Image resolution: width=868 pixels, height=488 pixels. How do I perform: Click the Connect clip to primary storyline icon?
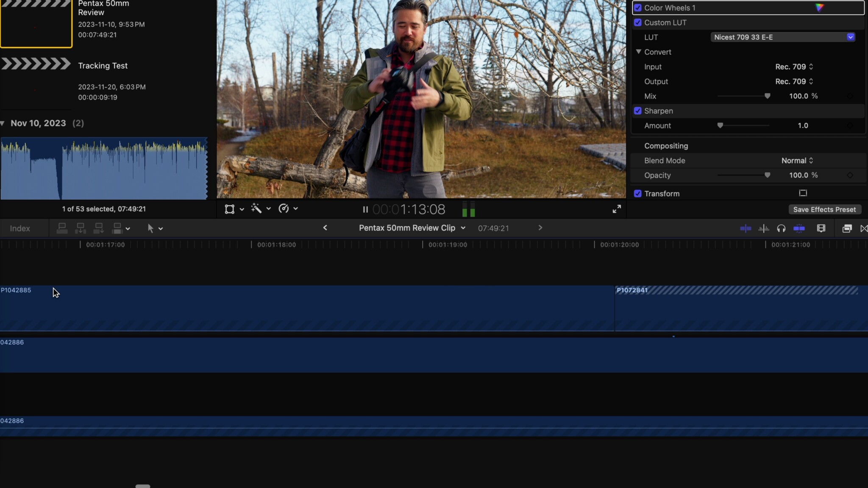[62, 228]
